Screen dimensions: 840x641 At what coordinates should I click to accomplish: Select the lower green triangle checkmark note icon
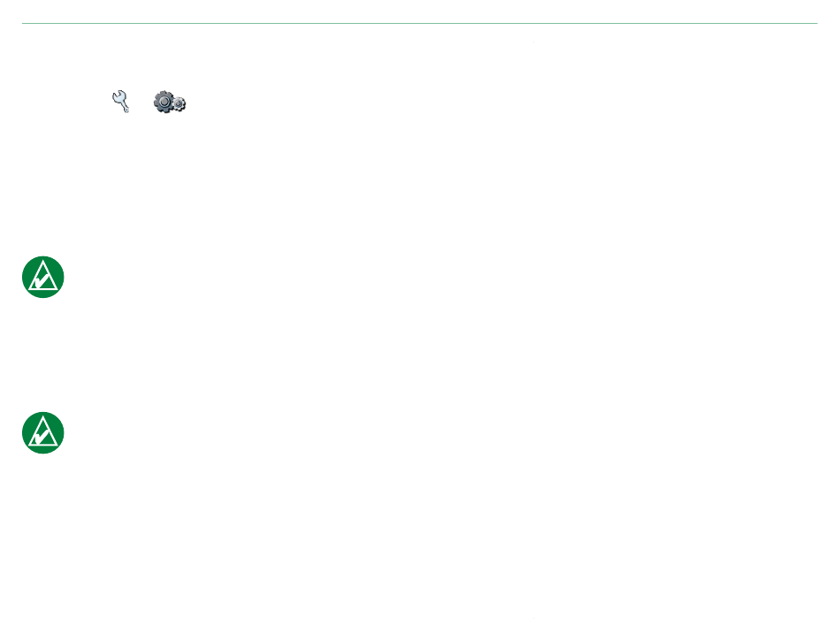(42, 432)
